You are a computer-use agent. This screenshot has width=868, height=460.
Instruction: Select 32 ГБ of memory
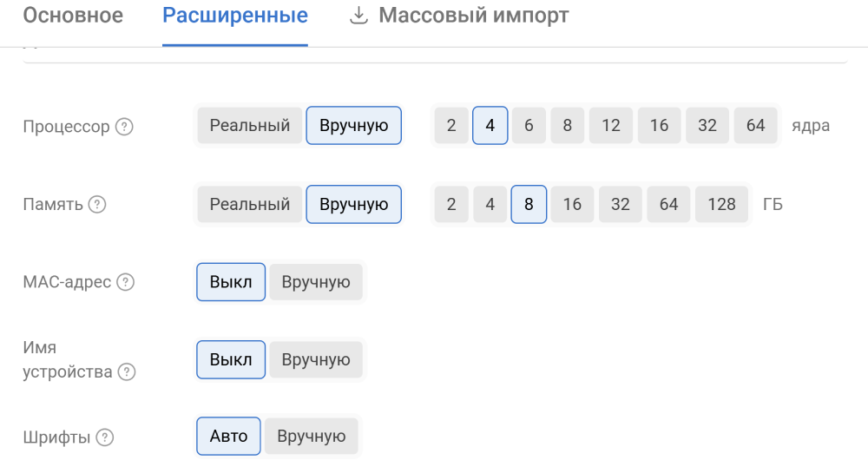620,205
